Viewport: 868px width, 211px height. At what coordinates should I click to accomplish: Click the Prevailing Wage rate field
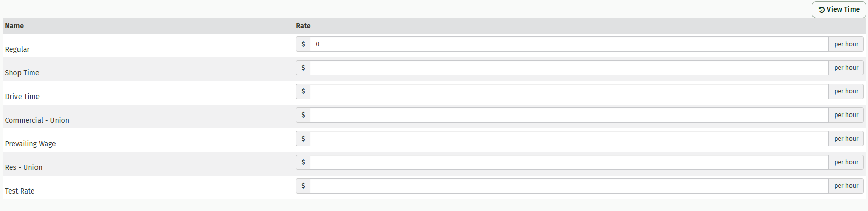pos(569,139)
